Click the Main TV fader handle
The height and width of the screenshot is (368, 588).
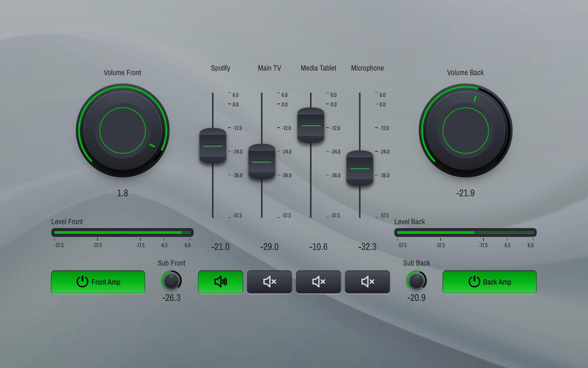pyautogui.click(x=262, y=162)
